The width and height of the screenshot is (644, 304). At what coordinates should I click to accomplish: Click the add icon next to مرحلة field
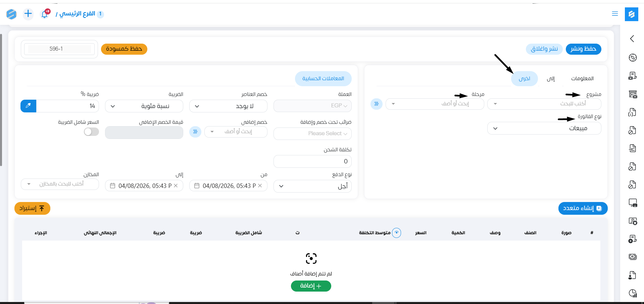tap(376, 104)
